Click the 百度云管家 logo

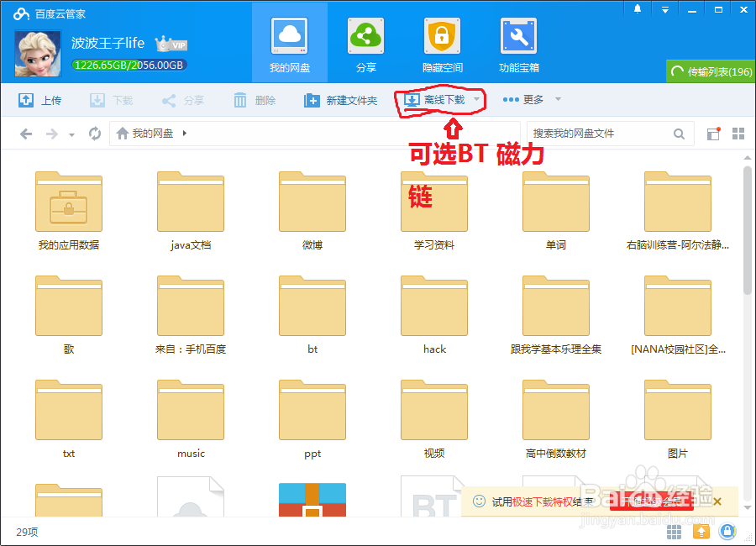[x=50, y=13]
